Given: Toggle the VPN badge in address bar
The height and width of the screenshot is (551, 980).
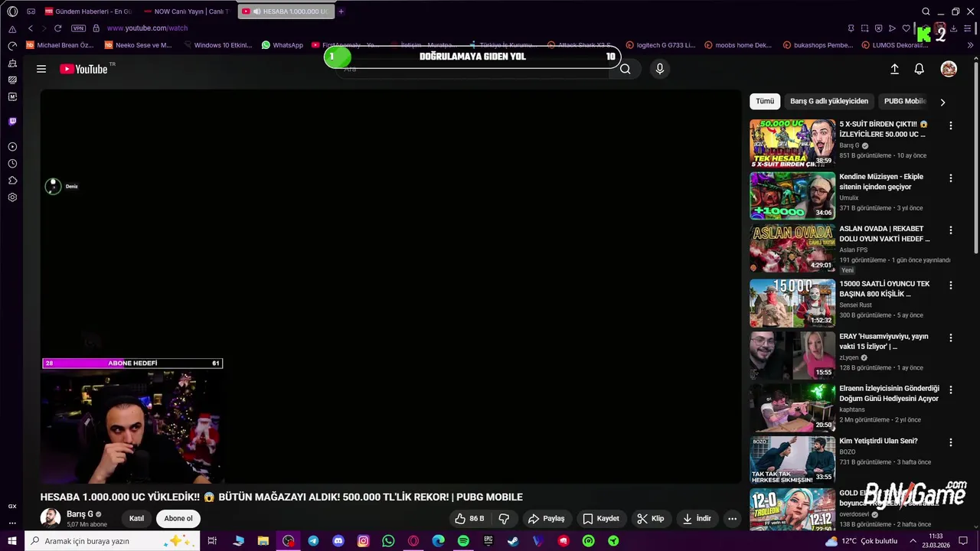Looking at the screenshot, I should 78,28.
